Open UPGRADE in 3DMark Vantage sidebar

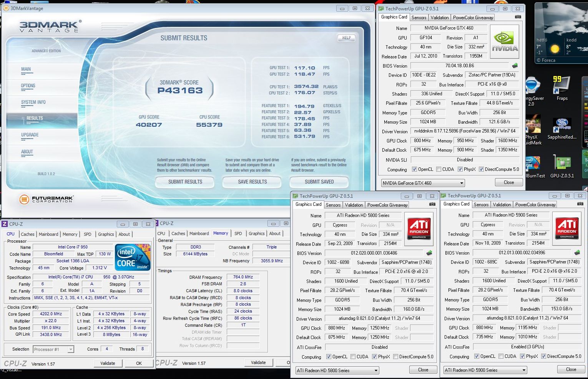click(x=30, y=135)
